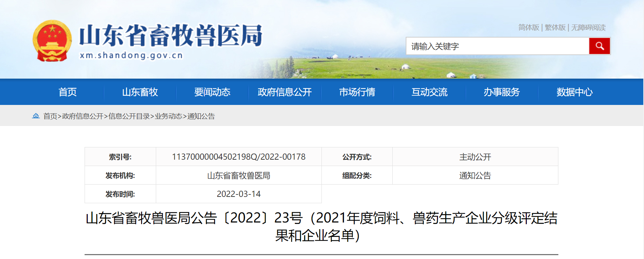Select 市场行情 from navigation bar
The image size is (644, 259).
357,92
